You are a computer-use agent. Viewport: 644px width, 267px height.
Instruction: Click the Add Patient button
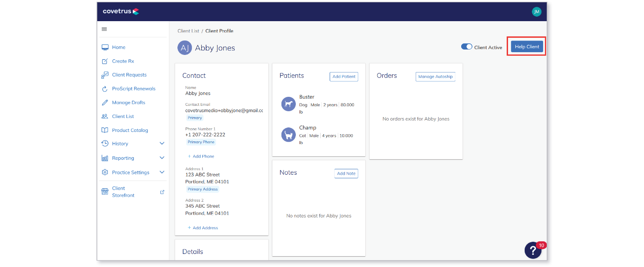pos(344,77)
